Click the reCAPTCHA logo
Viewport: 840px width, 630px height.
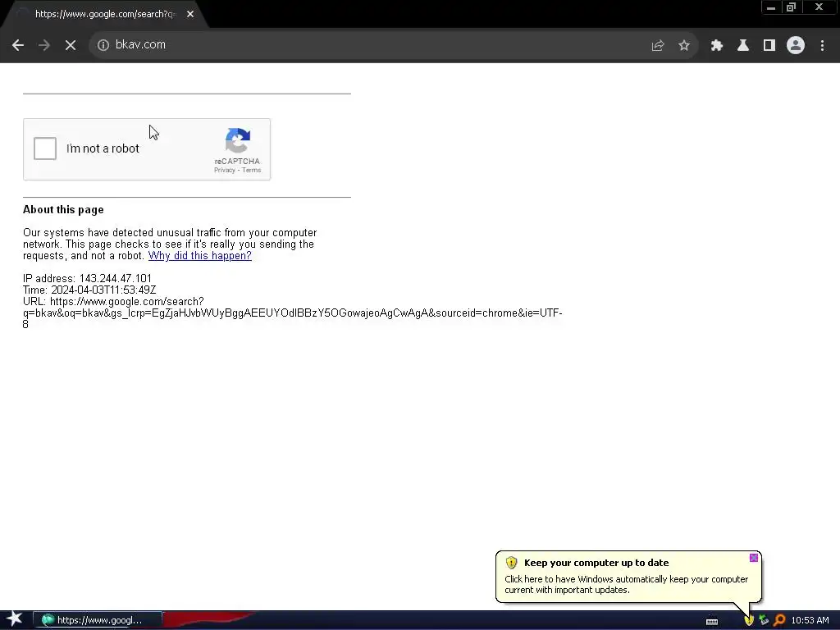point(237,140)
